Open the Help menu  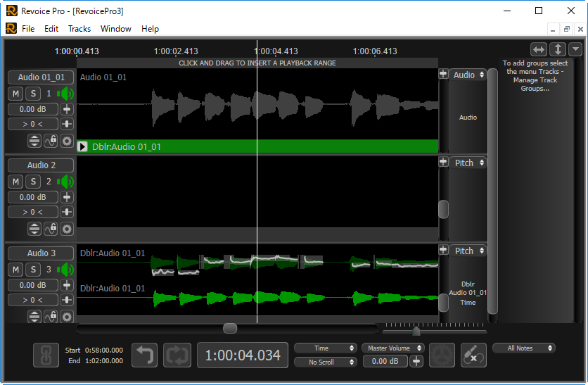click(x=150, y=29)
